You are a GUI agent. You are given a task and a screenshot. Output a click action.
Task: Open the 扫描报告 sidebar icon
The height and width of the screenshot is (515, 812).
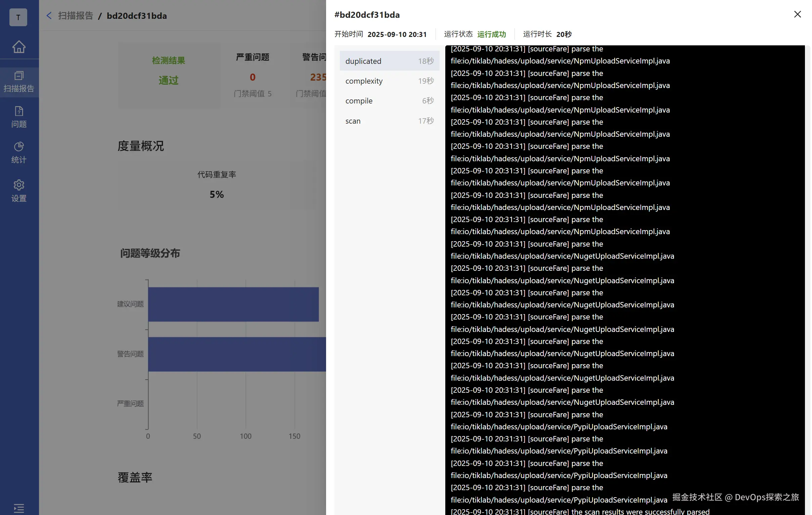point(19,81)
